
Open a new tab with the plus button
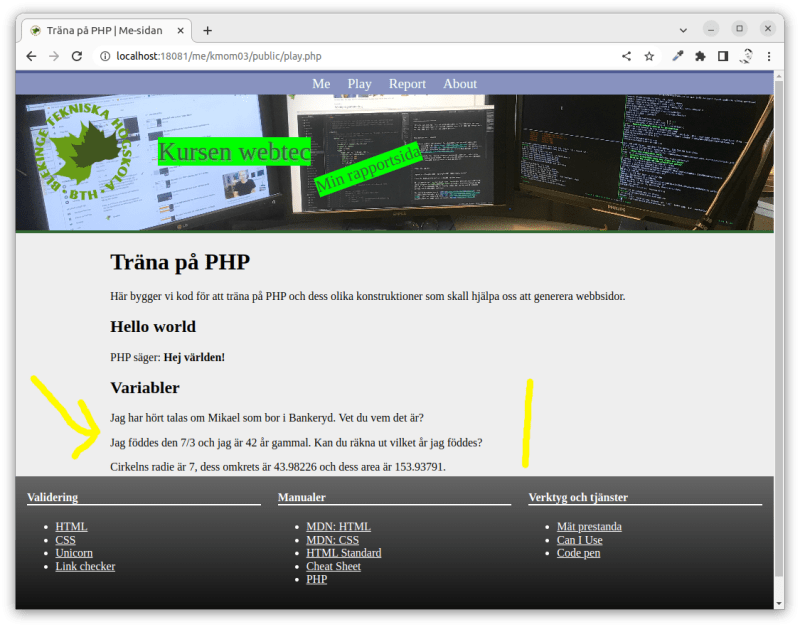(206, 30)
